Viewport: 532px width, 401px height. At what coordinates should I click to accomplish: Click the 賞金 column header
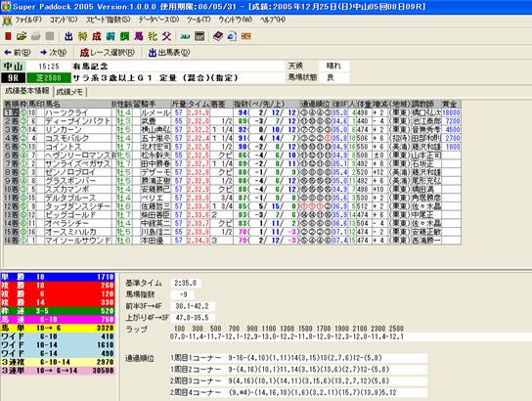click(451, 104)
